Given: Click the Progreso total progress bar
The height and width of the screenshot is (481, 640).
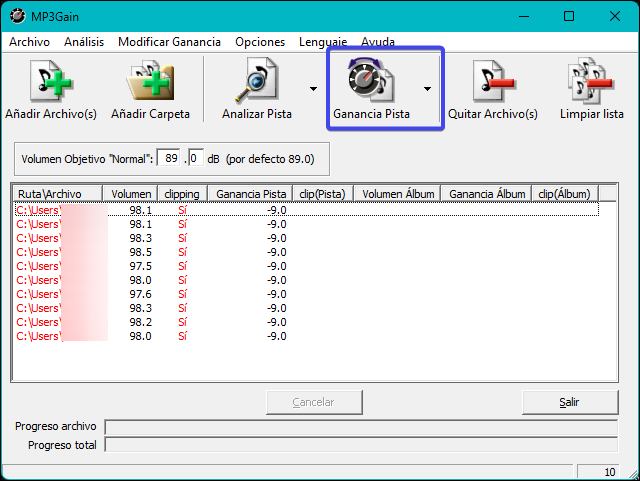Looking at the screenshot, I should tap(361, 445).
